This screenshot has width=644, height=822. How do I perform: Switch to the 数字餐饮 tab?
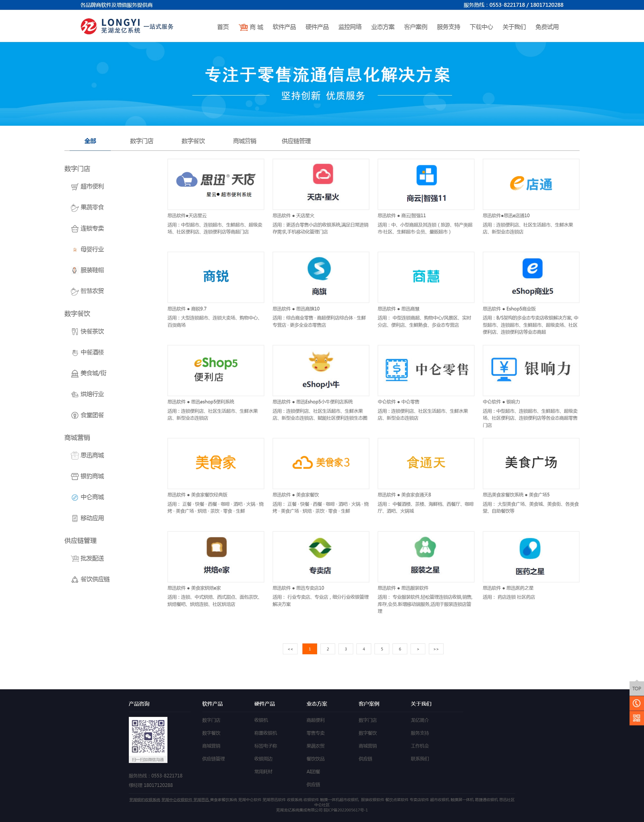(x=193, y=141)
